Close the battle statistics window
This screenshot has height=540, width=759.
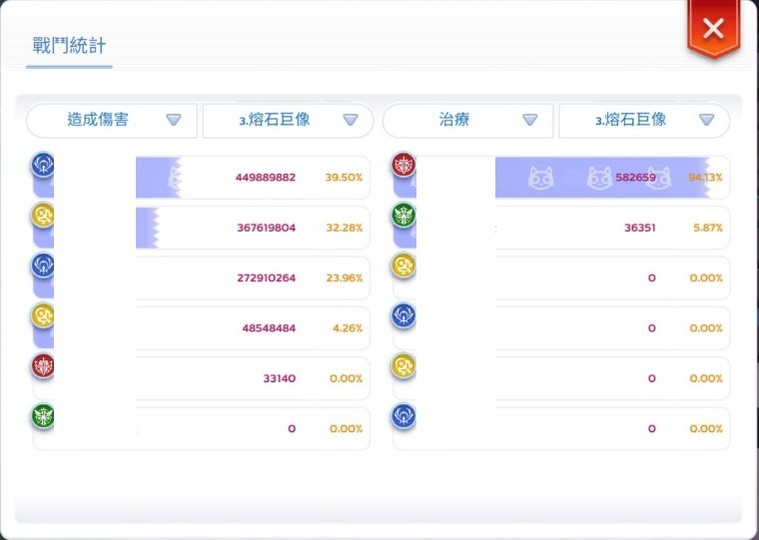713,28
